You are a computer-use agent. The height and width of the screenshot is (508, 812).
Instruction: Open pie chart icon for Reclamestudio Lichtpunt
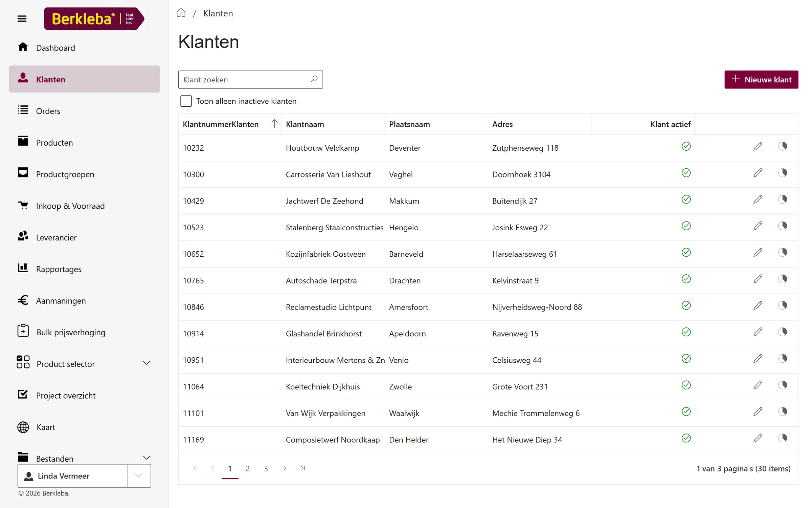pyautogui.click(x=783, y=305)
